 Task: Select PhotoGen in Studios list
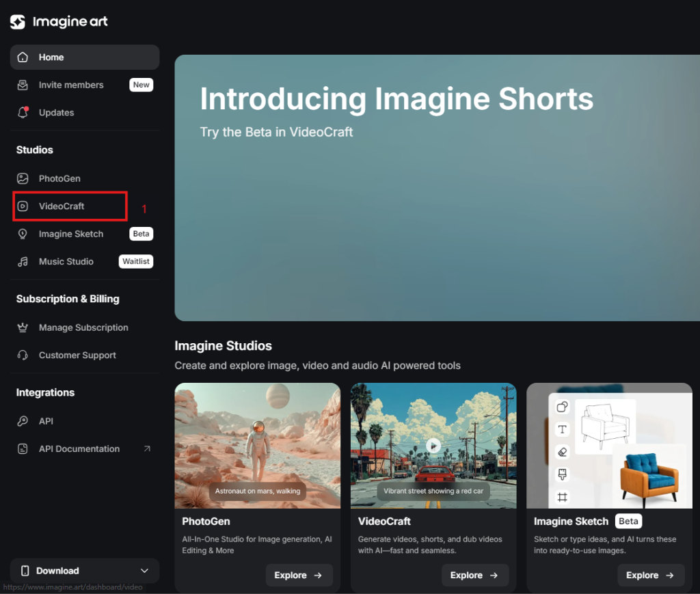point(85,178)
